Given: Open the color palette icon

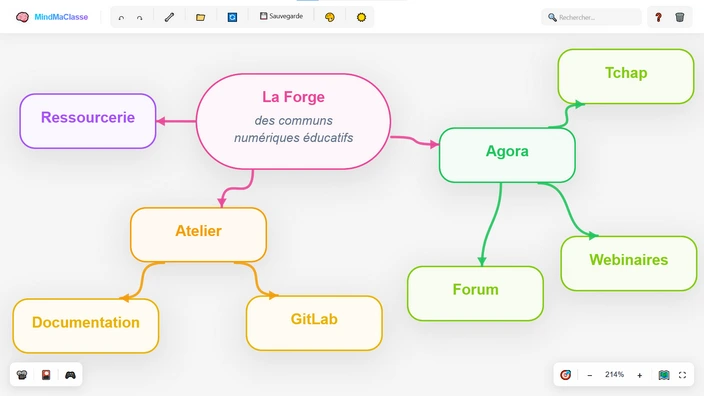Looking at the screenshot, I should point(330,17).
